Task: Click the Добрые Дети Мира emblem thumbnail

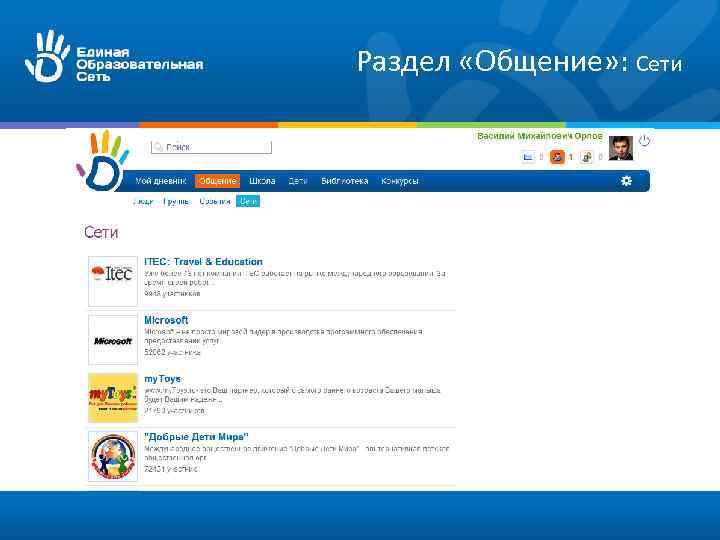Action: [x=113, y=456]
